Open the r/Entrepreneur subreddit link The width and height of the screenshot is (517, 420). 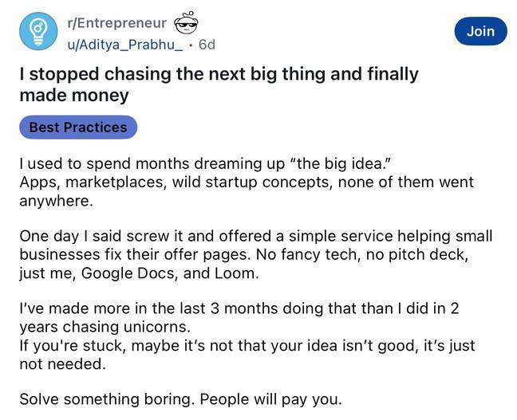point(118,23)
